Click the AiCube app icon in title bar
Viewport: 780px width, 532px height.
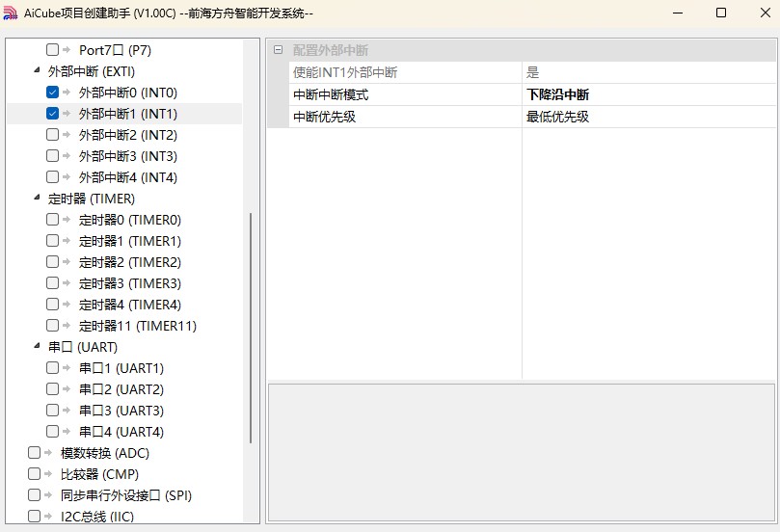click(x=11, y=13)
